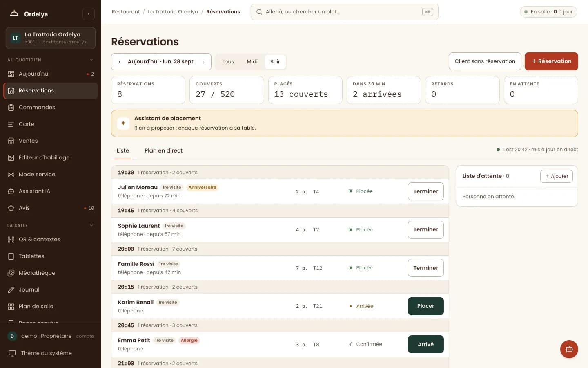The image size is (588, 368).
Task: Click La Trattoria Ordelya breadcrumb
Action: 173,12
